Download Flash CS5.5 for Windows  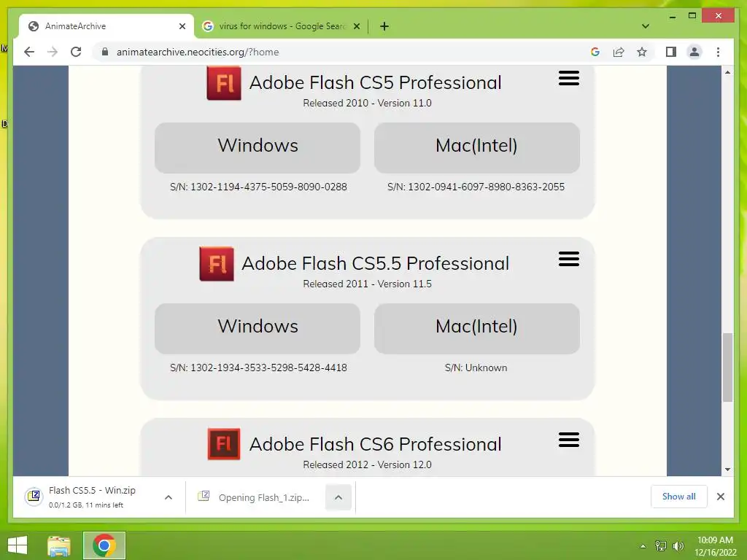[x=258, y=329]
